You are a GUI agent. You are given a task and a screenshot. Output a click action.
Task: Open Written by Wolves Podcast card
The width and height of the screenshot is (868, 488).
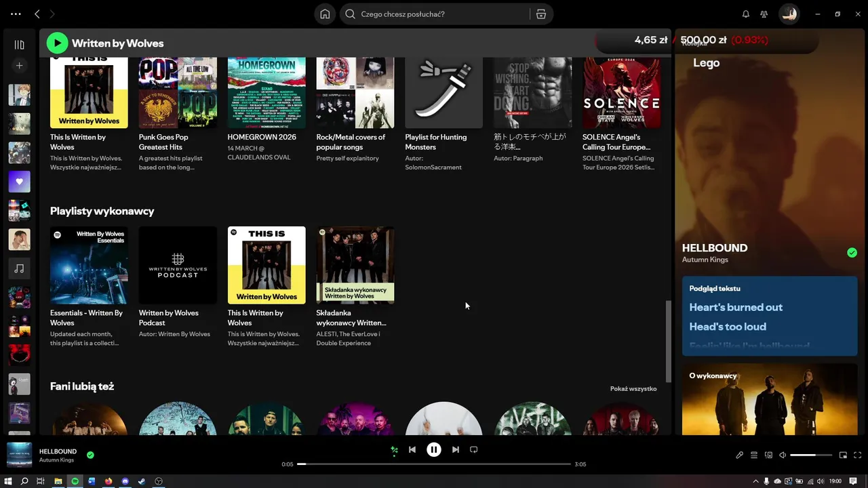pyautogui.click(x=178, y=282)
